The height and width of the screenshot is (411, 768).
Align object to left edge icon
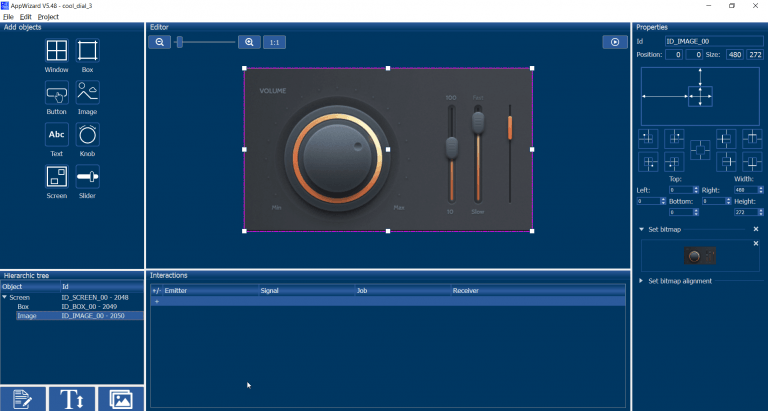[726, 139]
